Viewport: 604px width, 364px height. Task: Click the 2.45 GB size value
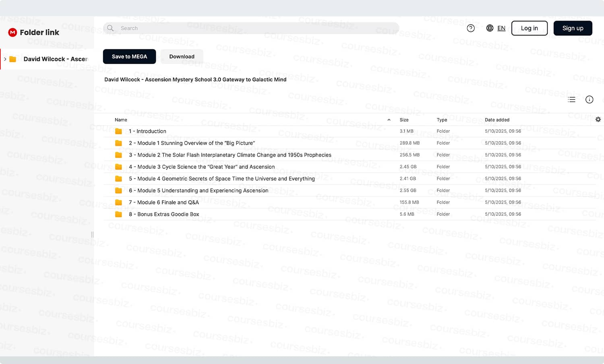408,167
